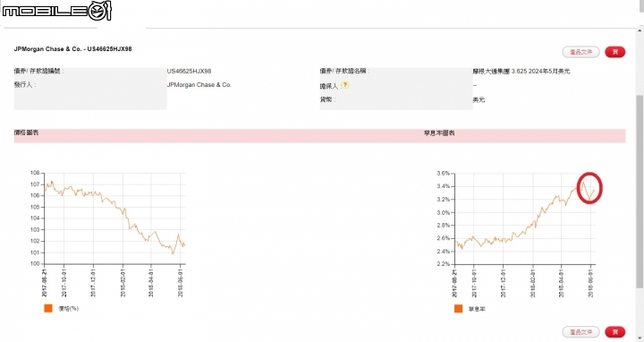The image size is (644, 342).
Task: Click the price chart line plot
Action: point(114,218)
